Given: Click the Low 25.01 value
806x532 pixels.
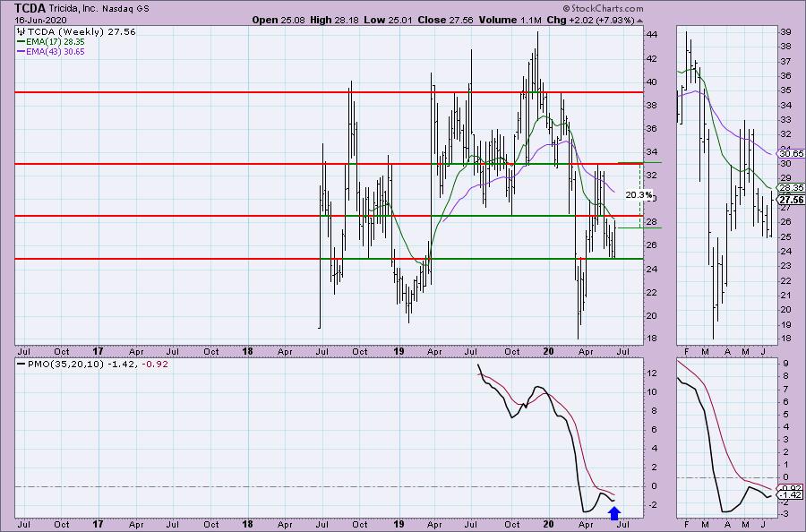Looking at the screenshot, I should pyautogui.click(x=388, y=20).
